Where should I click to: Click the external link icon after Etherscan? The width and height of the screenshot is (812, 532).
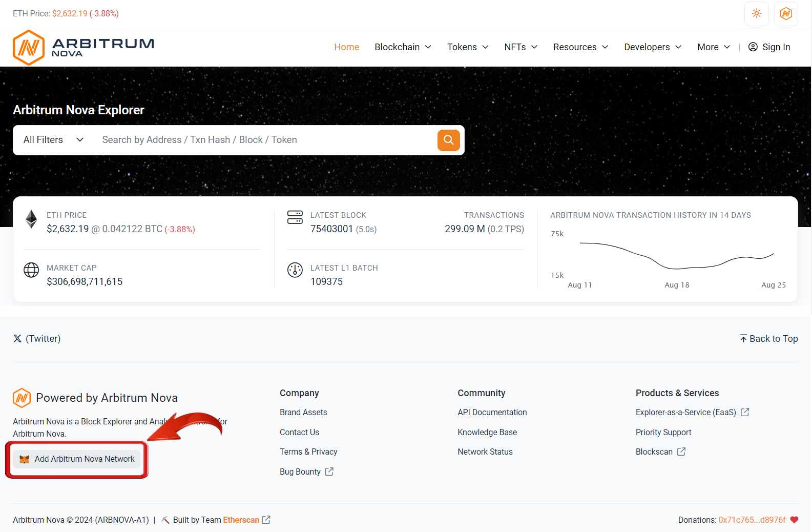click(x=266, y=520)
